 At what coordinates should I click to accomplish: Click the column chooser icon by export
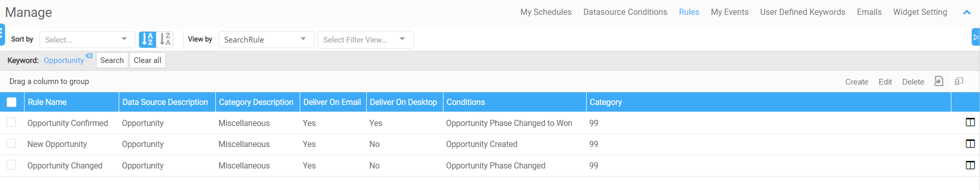[959, 81]
